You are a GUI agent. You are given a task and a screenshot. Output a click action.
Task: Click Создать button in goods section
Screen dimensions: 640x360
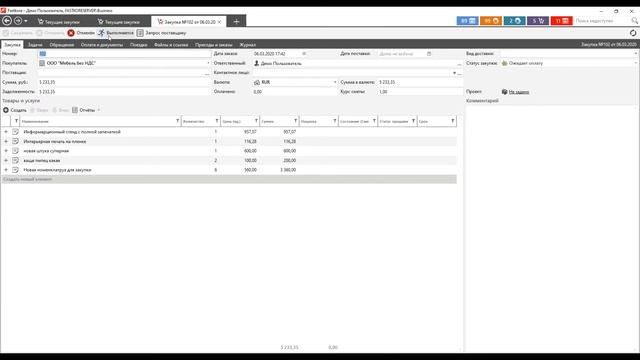(x=15, y=110)
